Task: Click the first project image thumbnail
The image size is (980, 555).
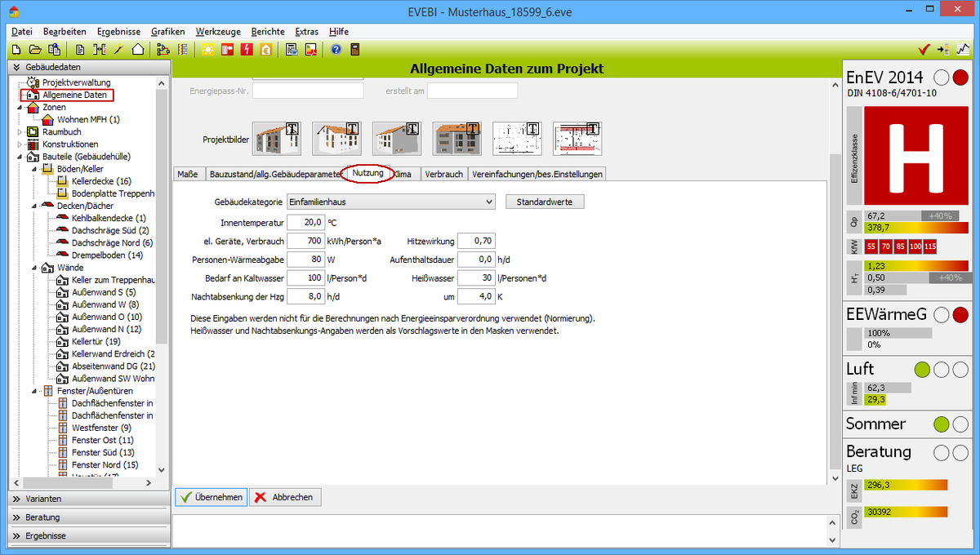Action: click(277, 139)
